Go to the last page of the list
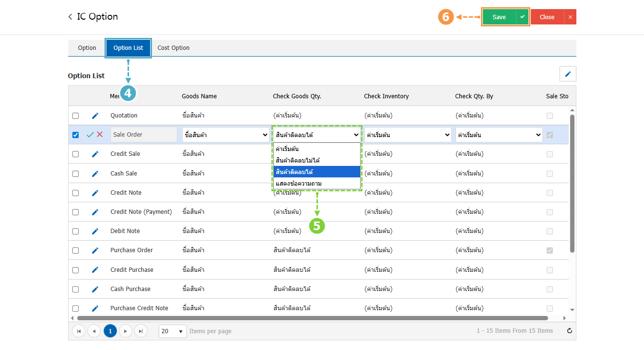This screenshot has height=350, width=644. pyautogui.click(x=141, y=331)
